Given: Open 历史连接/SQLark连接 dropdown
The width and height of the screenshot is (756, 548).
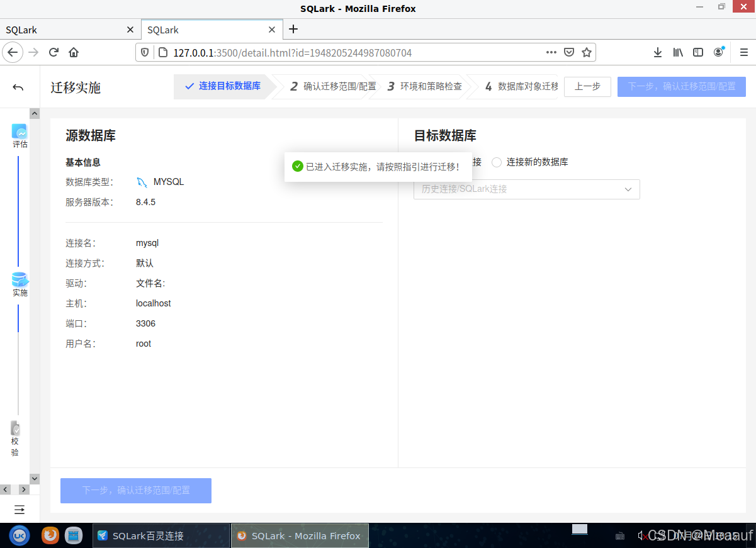Looking at the screenshot, I should coord(527,189).
